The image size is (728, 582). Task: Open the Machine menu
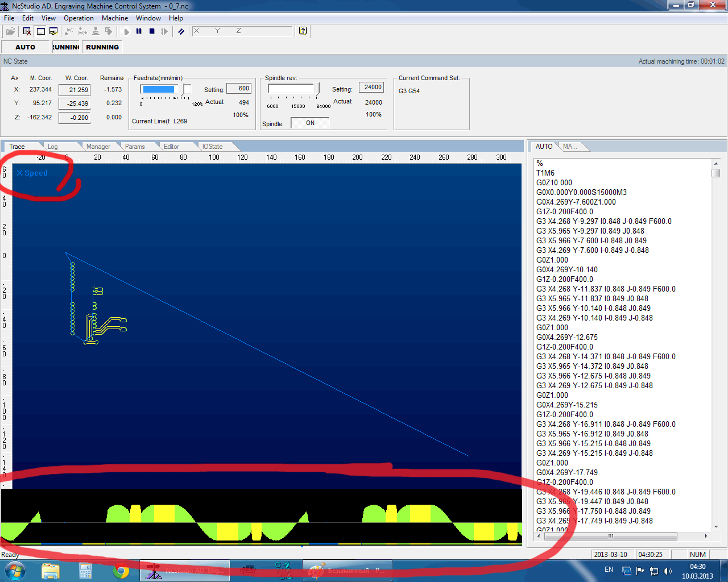click(x=115, y=18)
